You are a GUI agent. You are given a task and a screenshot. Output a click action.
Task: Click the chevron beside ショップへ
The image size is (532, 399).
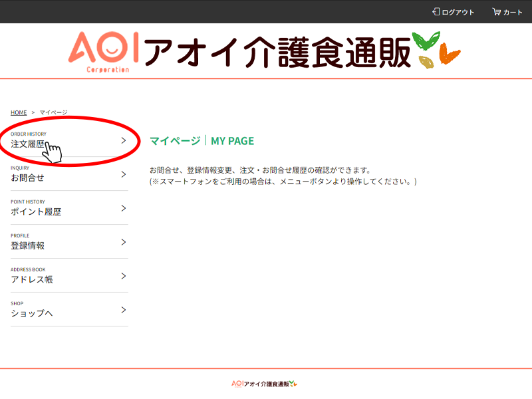[123, 310]
